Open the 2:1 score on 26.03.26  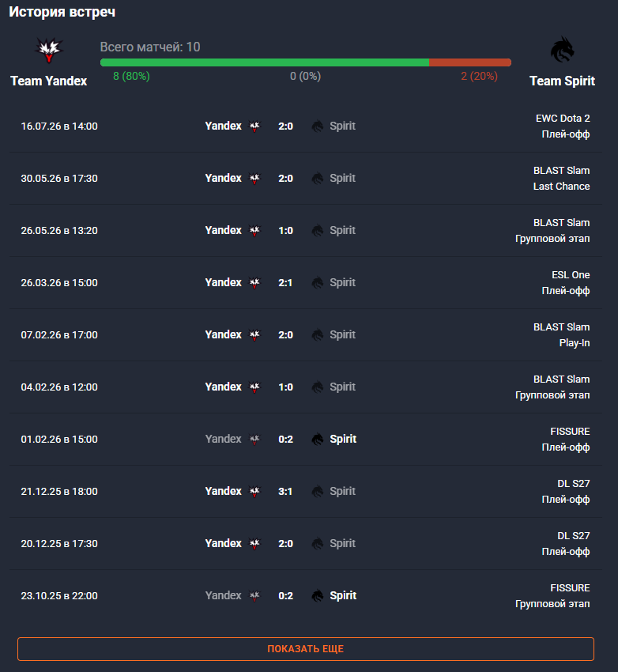pos(285,283)
